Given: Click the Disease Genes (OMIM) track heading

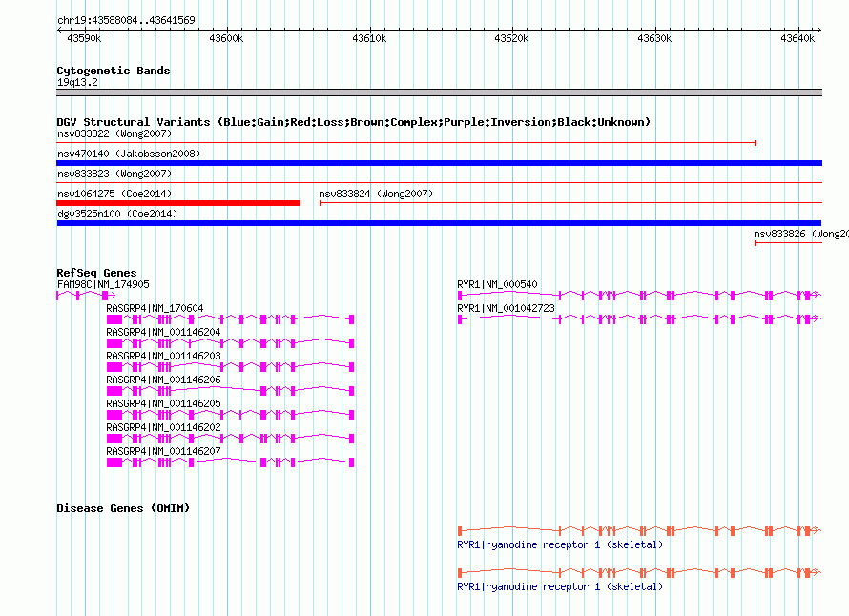Looking at the screenshot, I should 123,508.
